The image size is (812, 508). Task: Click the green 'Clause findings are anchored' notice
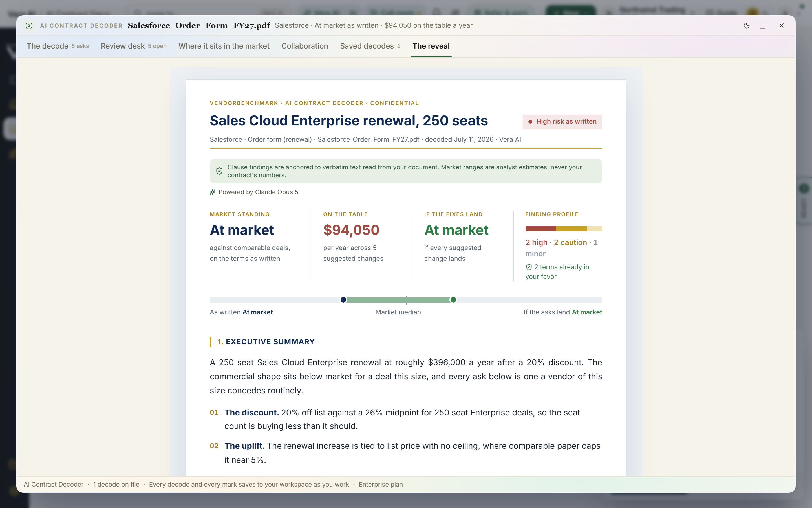(406, 171)
